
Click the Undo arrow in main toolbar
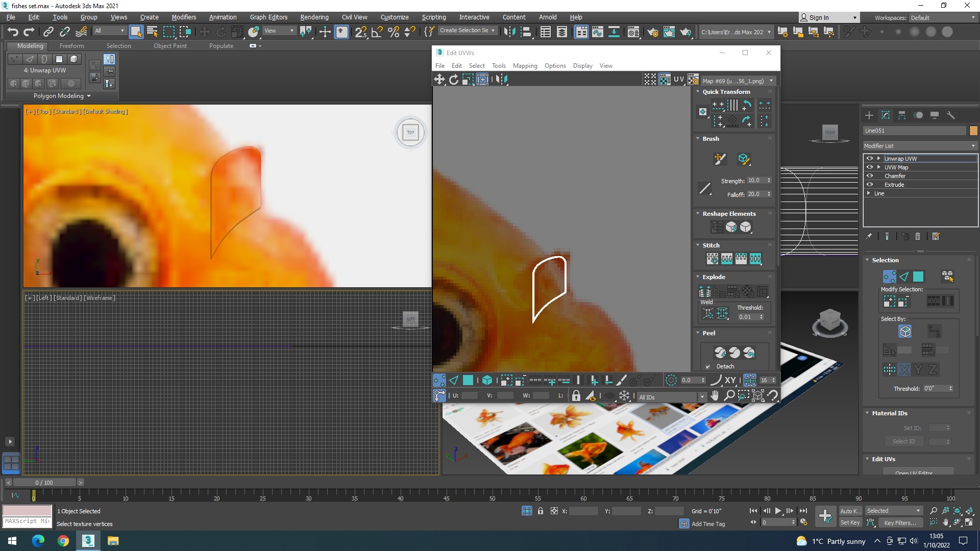pyautogui.click(x=13, y=32)
